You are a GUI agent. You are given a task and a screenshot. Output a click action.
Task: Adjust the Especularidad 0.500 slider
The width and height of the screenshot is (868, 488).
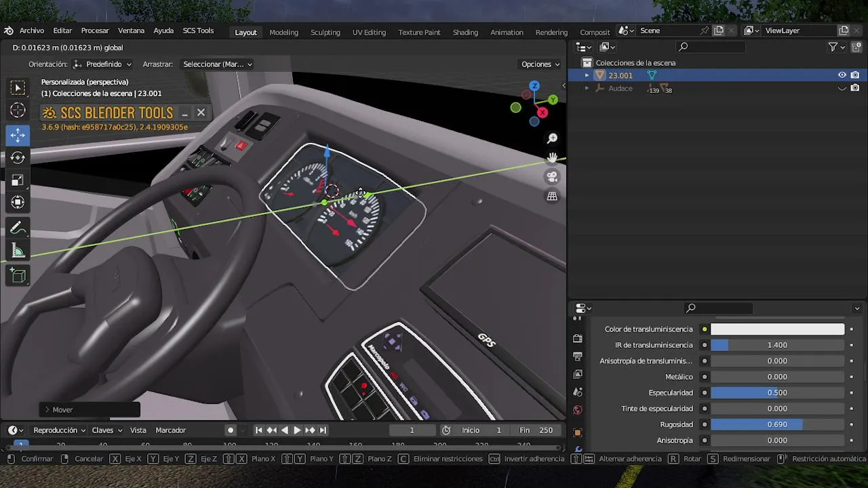[x=777, y=393]
